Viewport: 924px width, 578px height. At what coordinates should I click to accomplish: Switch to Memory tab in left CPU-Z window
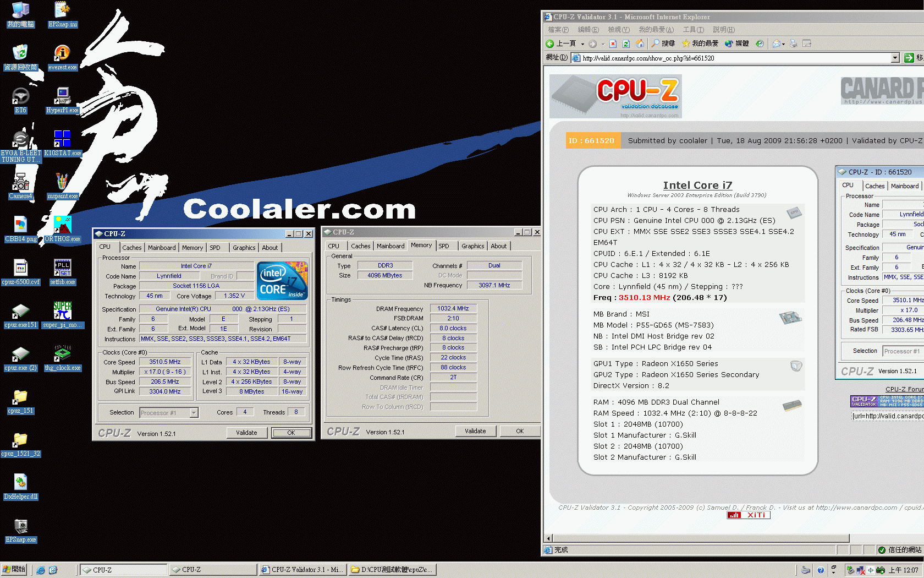193,248
